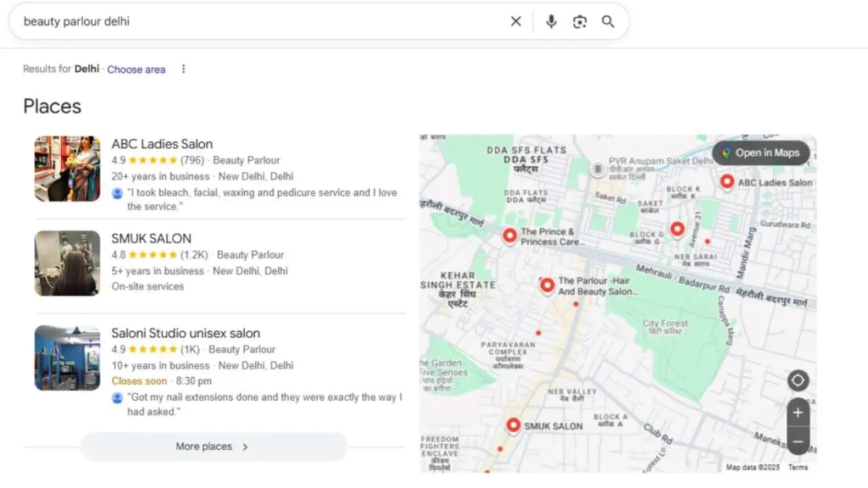Open Google Lens image search
This screenshot has height=488, width=868.
pyautogui.click(x=580, y=21)
